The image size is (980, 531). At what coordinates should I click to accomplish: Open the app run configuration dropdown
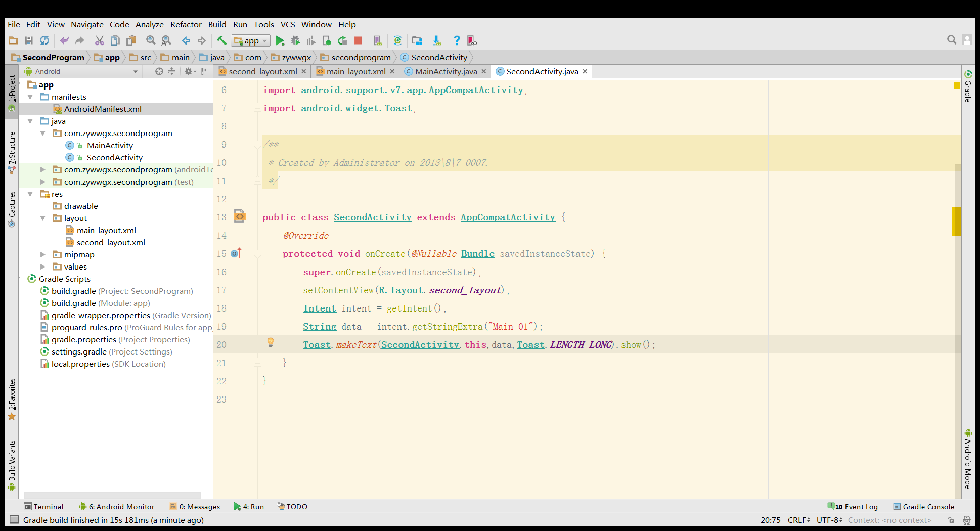pyautogui.click(x=251, y=41)
